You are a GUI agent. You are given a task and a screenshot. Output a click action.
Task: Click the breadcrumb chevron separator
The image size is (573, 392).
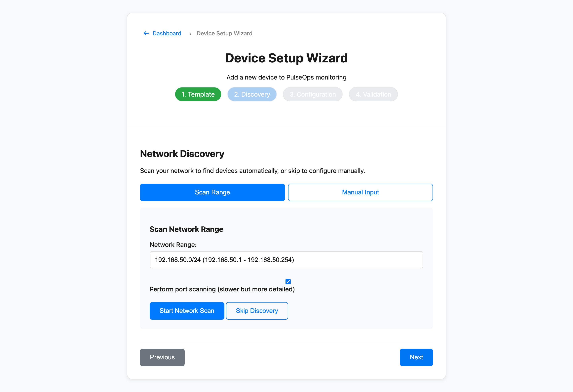pos(190,33)
